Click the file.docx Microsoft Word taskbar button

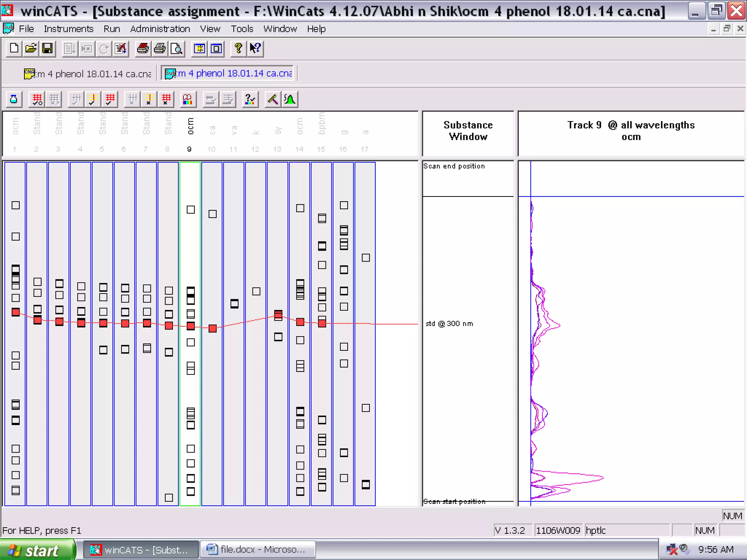coord(257,549)
